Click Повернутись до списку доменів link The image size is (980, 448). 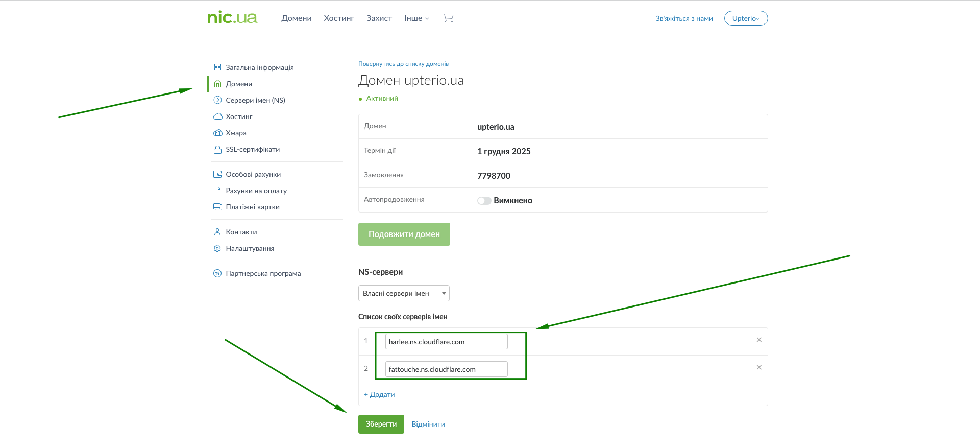point(403,64)
